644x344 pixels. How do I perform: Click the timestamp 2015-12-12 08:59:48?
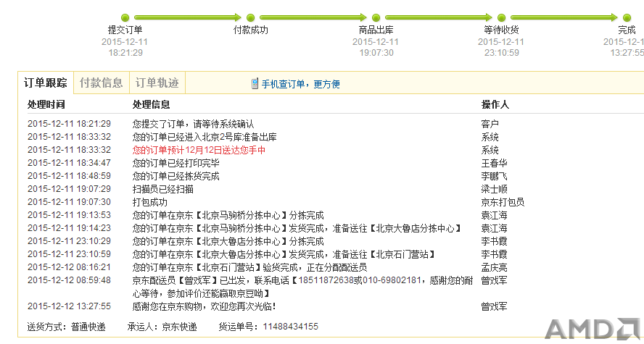[x=69, y=280]
